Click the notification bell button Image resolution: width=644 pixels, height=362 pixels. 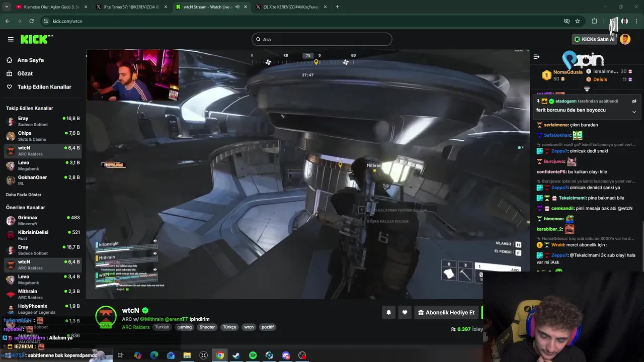point(388,312)
